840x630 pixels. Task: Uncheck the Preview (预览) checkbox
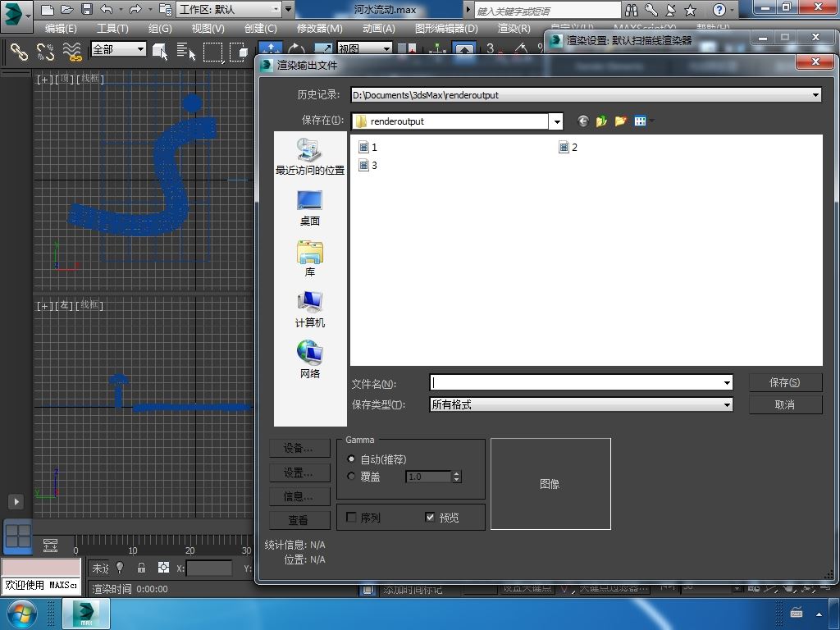[430, 517]
